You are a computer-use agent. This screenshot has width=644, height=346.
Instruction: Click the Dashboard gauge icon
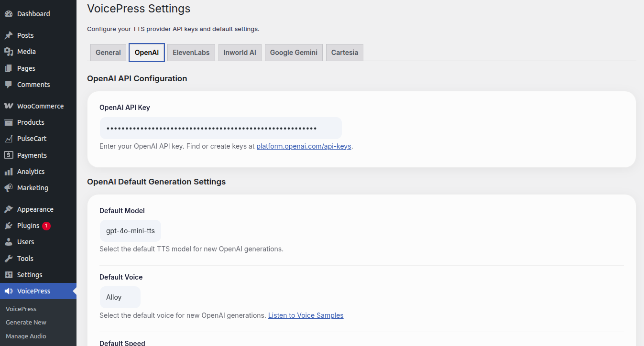point(9,14)
